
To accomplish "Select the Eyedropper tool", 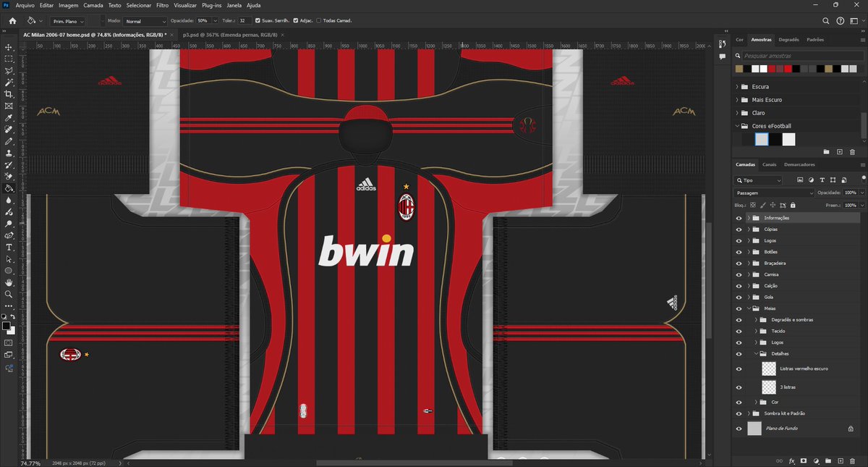I will (x=9, y=117).
